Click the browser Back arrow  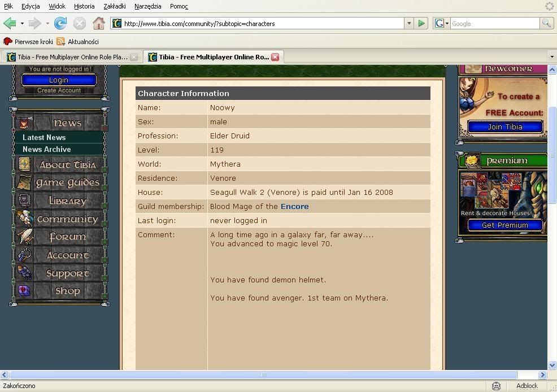pyautogui.click(x=10, y=23)
